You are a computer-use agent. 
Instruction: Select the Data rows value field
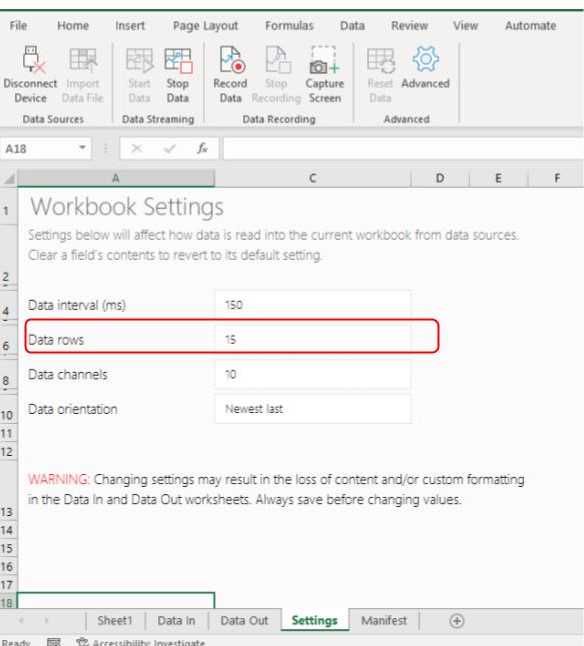point(313,339)
